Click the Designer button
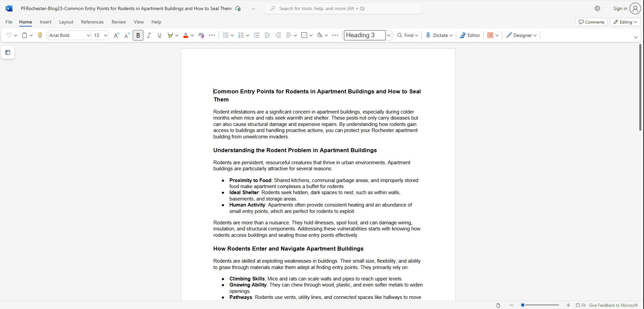This screenshot has width=644, height=309. tap(521, 35)
